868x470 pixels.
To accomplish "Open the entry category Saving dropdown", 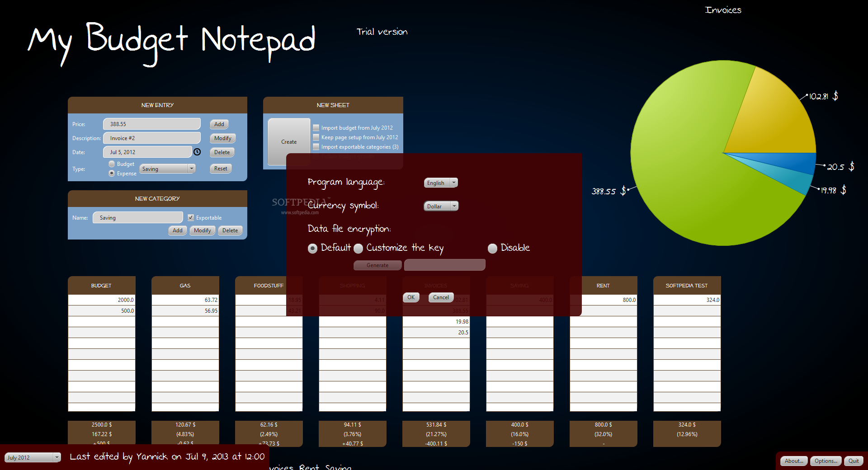I will tap(167, 169).
